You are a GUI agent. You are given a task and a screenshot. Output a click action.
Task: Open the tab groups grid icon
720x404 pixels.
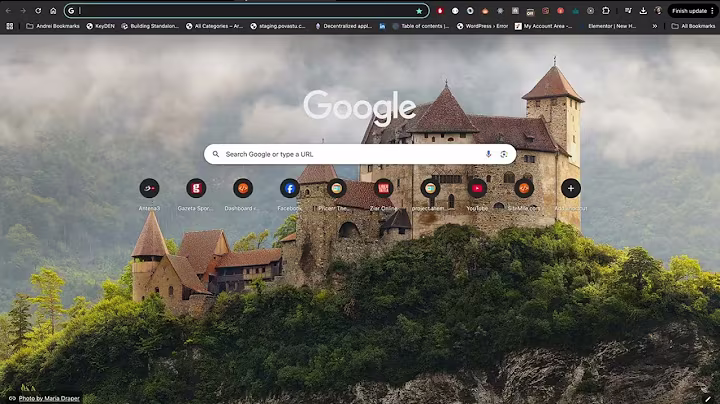click(10, 26)
